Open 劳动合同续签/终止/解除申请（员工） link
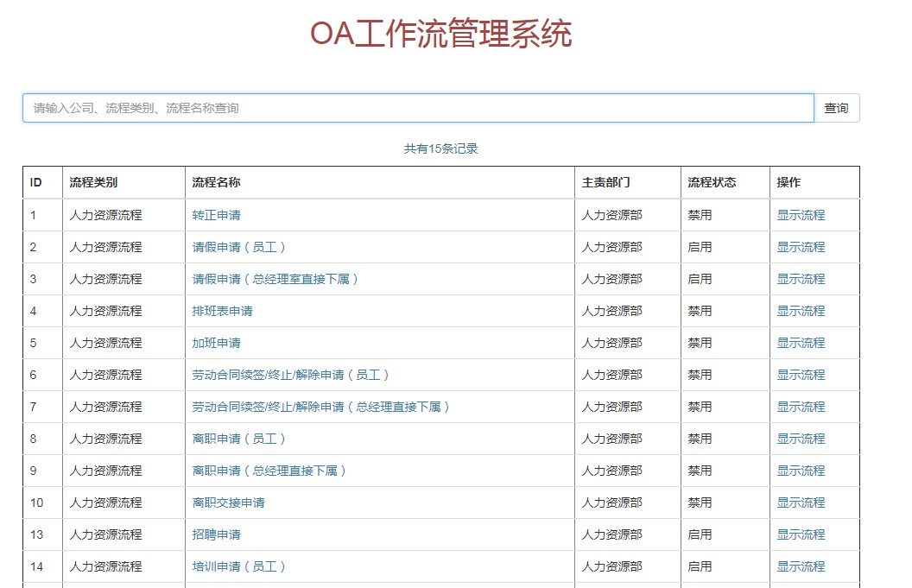Screen dimensions: 912x588 pyautogui.click(x=291, y=375)
